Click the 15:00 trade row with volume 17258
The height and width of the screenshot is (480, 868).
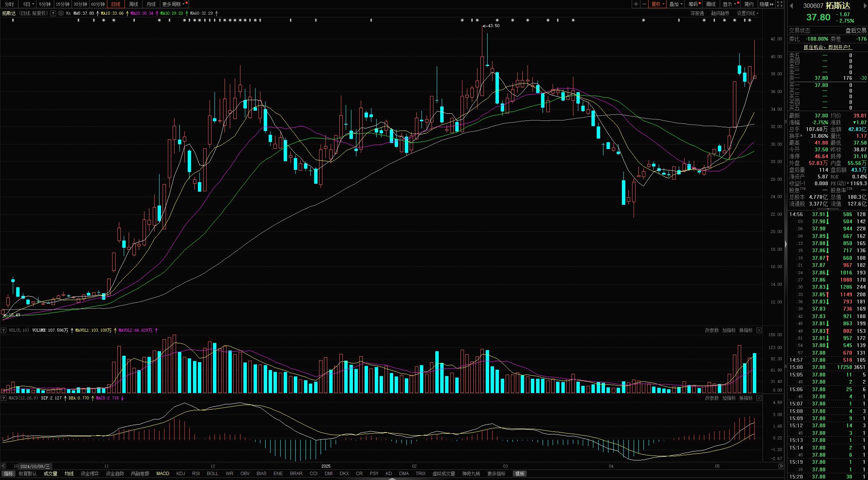[827, 367]
